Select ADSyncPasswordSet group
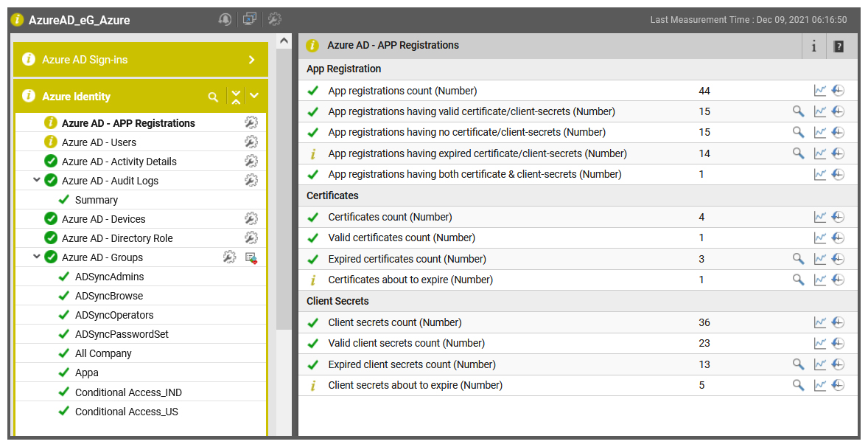The image size is (868, 447). [122, 335]
